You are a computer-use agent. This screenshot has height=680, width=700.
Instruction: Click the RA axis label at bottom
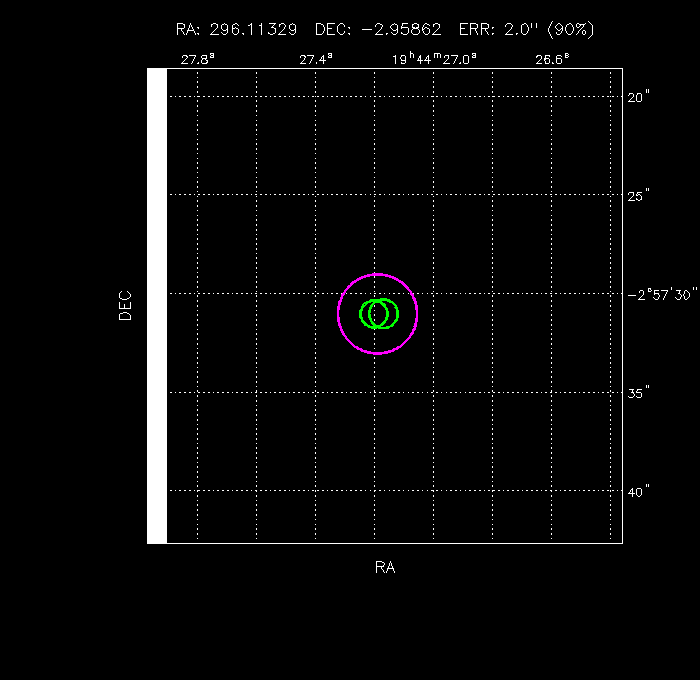[x=385, y=567]
